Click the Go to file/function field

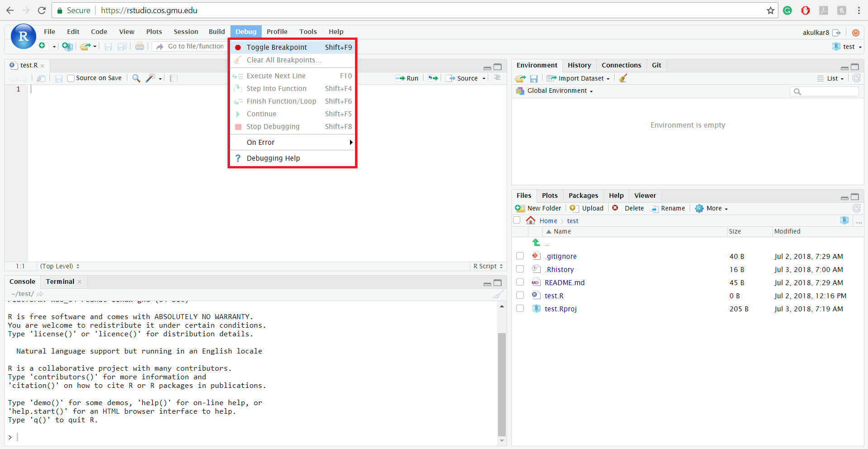pos(190,46)
